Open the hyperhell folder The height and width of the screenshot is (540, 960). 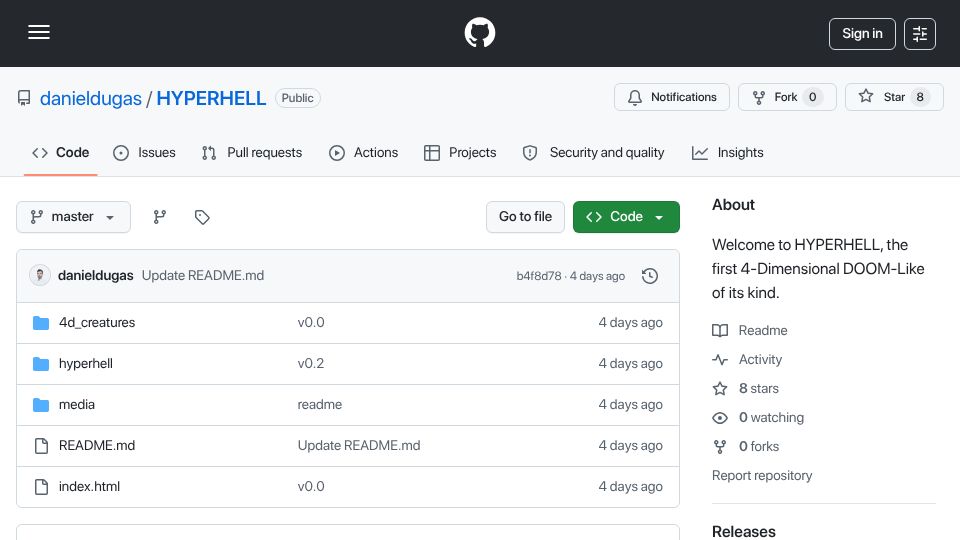(86, 364)
